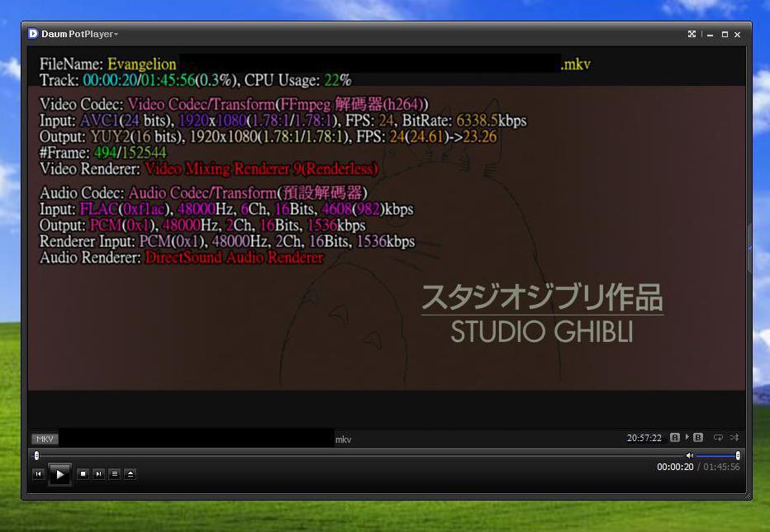Viewport: 770px width, 532px height.
Task: Click the 'Input: AVC1(24 bits)' line
Action: 283,121
